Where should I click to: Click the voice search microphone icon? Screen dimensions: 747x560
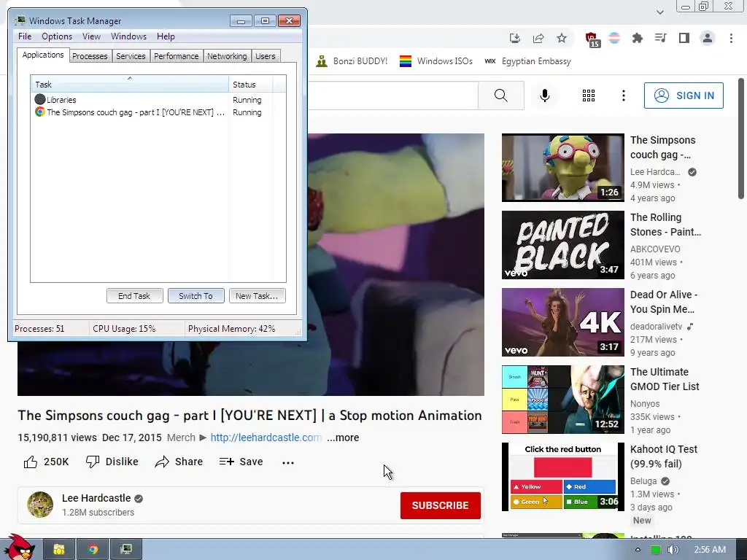tap(544, 96)
